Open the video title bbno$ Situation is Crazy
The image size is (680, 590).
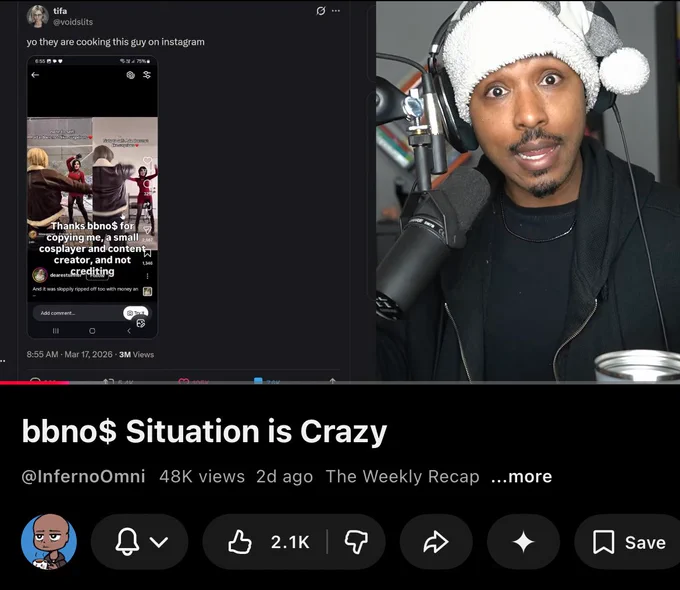[x=204, y=432]
